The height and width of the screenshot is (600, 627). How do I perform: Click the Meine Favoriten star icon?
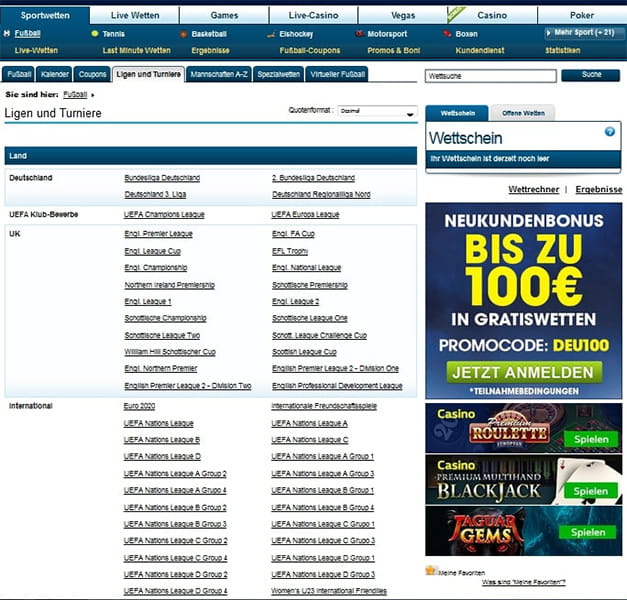(x=430, y=570)
